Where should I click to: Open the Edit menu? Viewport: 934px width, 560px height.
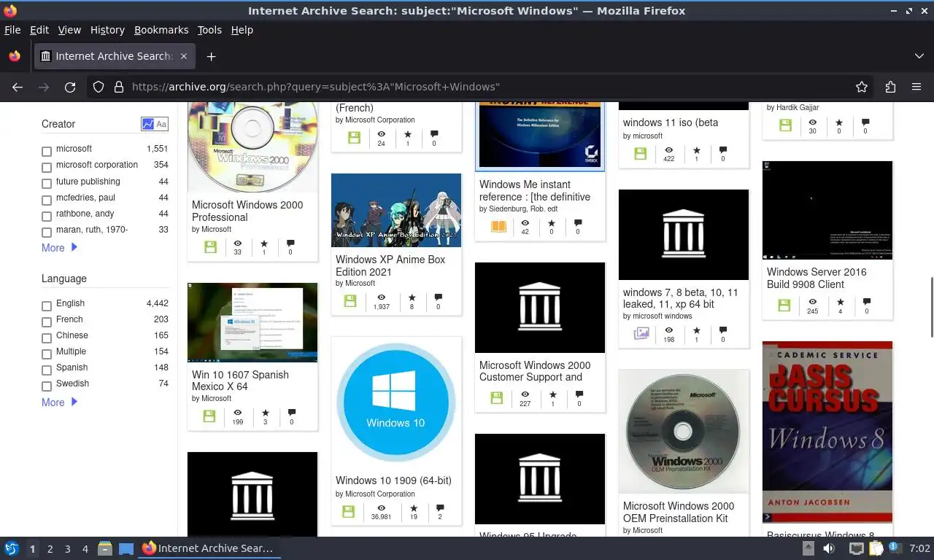39,30
